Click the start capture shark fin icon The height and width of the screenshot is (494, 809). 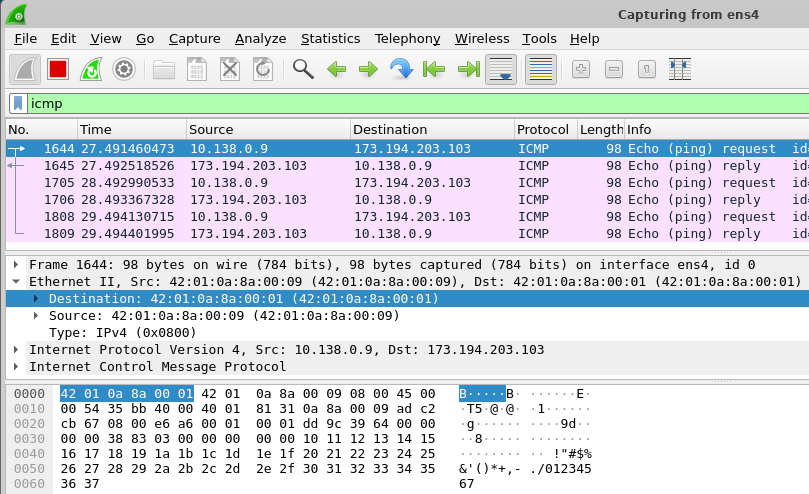click(x=25, y=69)
